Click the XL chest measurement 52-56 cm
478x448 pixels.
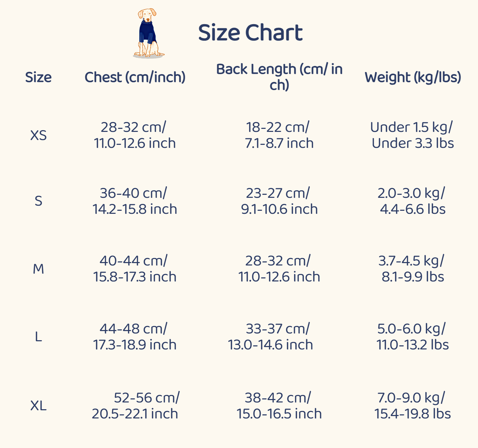coord(135,406)
